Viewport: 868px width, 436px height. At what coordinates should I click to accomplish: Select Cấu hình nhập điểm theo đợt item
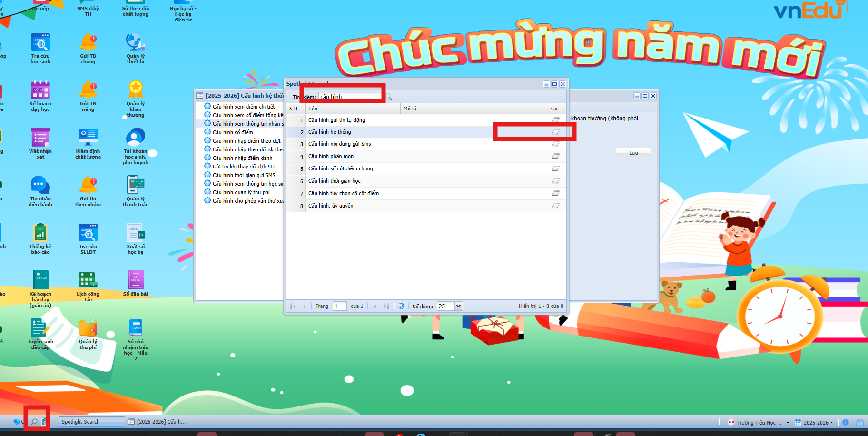point(246,141)
